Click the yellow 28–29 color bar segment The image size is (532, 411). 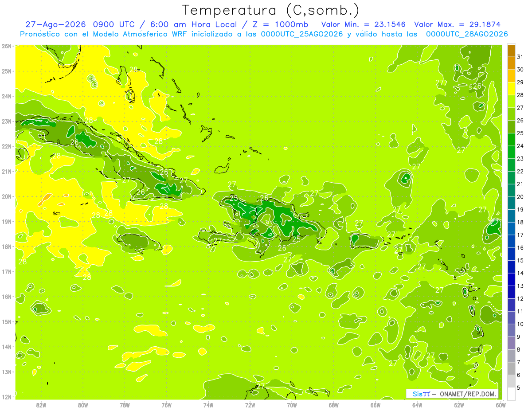511,88
